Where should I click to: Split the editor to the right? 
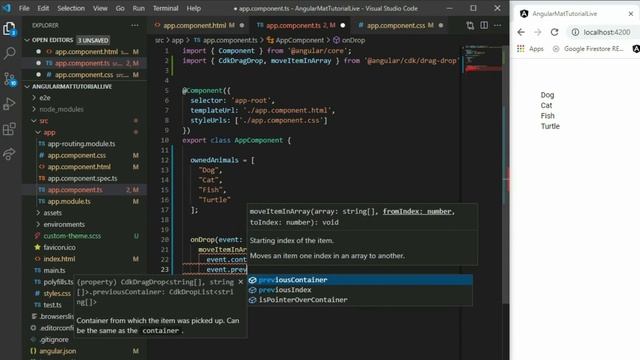[x=484, y=25]
